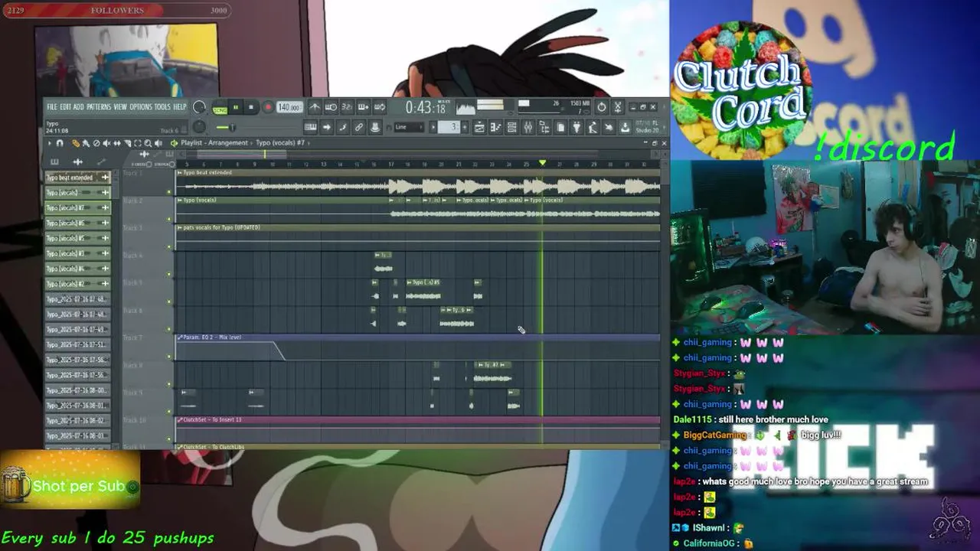
Task: Pause playback in the transport bar
Action: click(236, 107)
